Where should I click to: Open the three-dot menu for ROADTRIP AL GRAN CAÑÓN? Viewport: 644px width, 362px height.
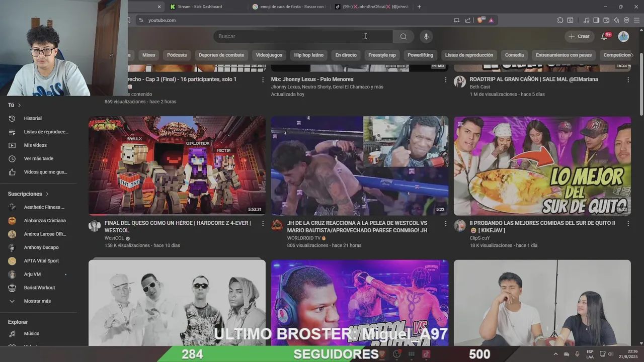click(x=628, y=79)
